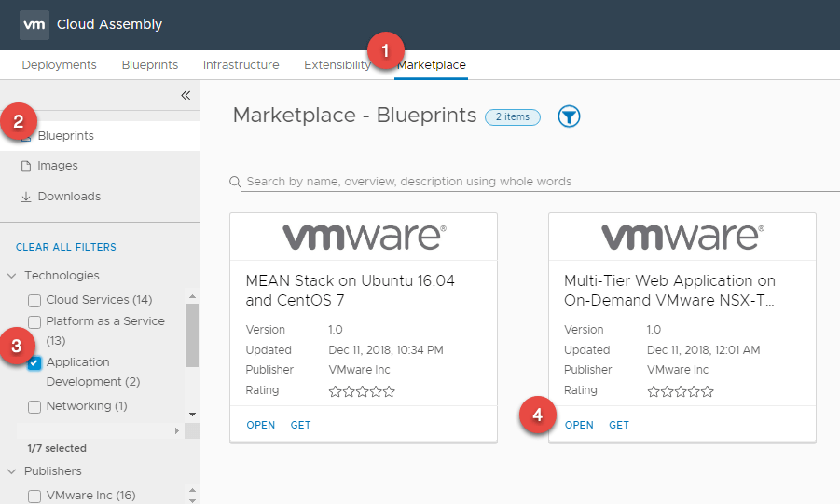The height and width of the screenshot is (504, 840).
Task: Focus the blueprint search input field
Action: point(531,182)
